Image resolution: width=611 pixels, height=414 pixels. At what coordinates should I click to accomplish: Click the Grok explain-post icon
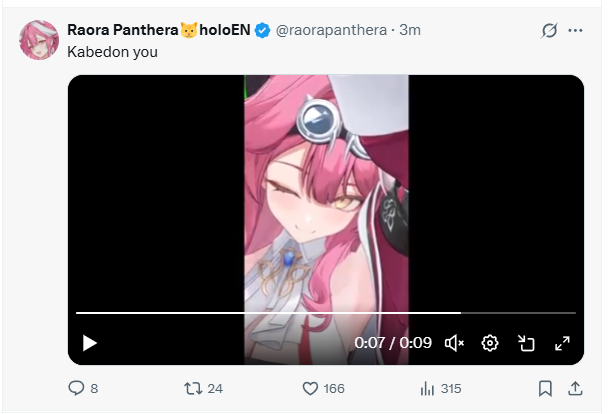(548, 30)
